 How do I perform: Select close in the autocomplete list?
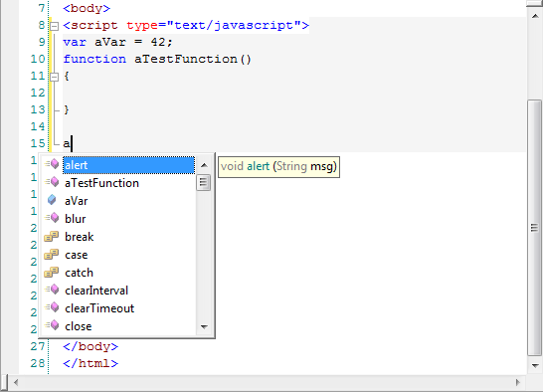79,326
